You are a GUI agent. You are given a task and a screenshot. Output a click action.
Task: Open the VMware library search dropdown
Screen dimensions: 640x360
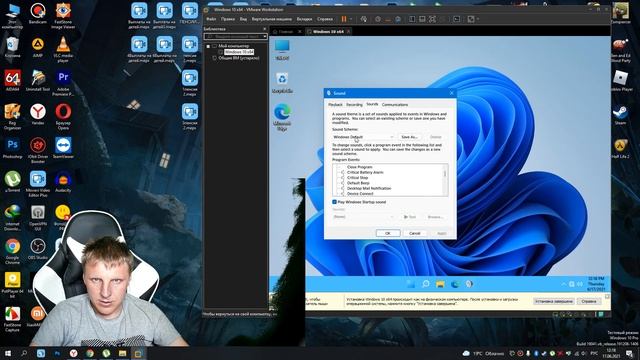[264, 37]
